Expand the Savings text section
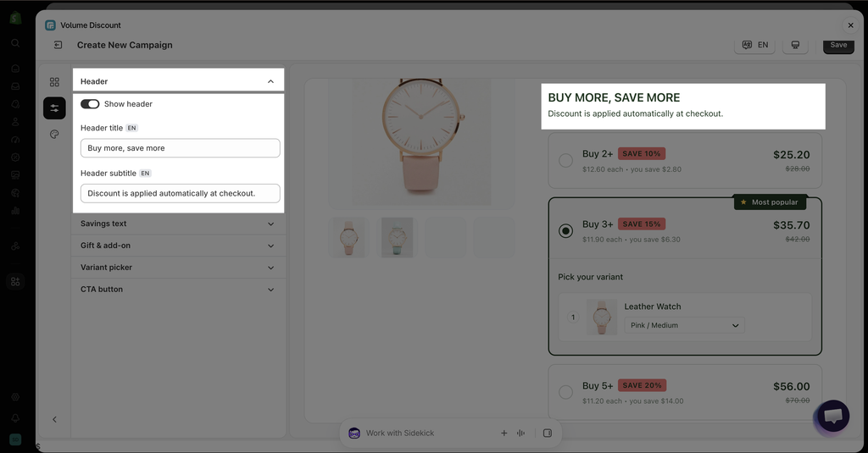The height and width of the screenshot is (453, 868). (x=178, y=224)
